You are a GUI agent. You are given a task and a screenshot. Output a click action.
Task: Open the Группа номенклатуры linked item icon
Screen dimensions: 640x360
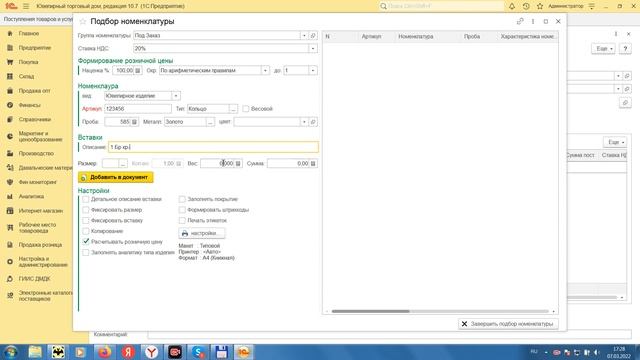point(313,36)
